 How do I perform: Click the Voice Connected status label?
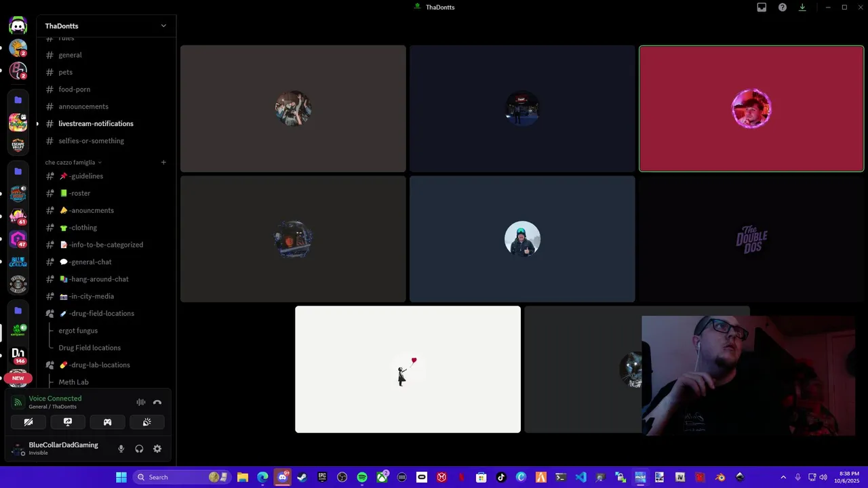click(55, 399)
